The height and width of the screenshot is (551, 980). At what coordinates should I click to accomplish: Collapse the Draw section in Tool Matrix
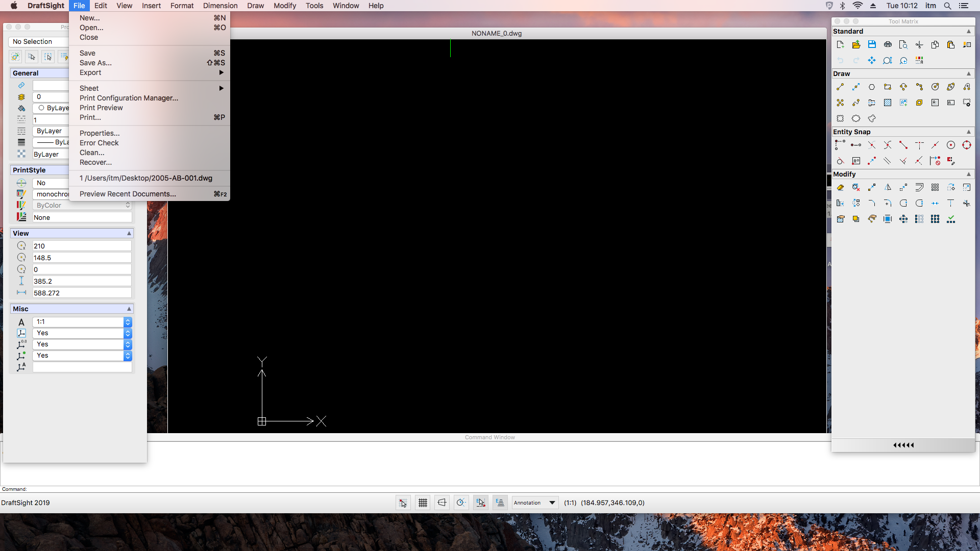pyautogui.click(x=969, y=73)
